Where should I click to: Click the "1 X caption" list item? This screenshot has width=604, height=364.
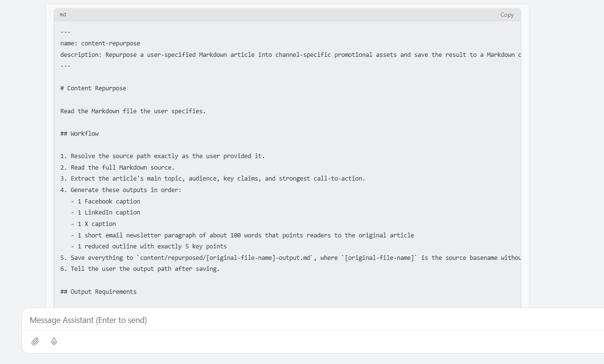[97, 224]
